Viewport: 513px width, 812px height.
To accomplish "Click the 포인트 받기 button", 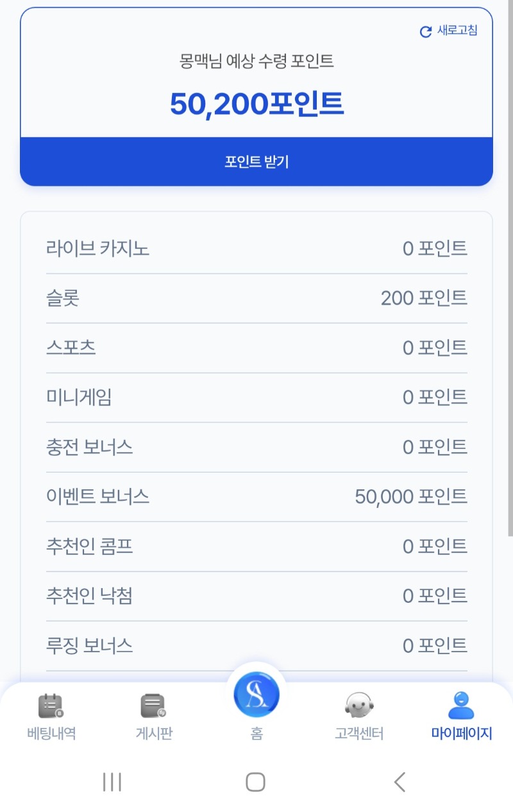I will [x=256, y=162].
